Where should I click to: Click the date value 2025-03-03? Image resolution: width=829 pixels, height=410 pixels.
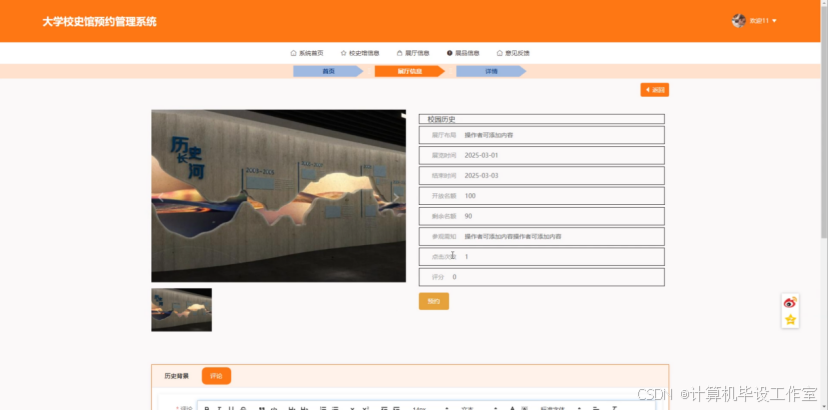(481, 176)
